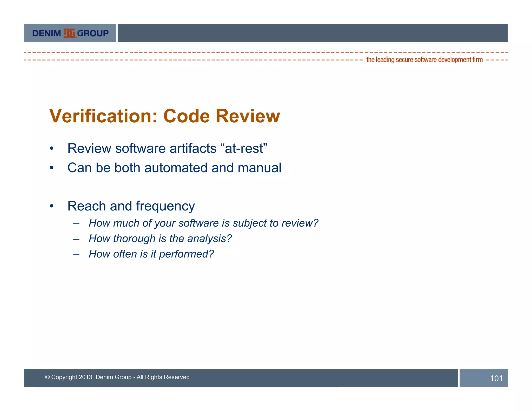Click the bullet dot before Review software artifacts
This screenshot has height=411, width=532.
[x=52, y=149]
